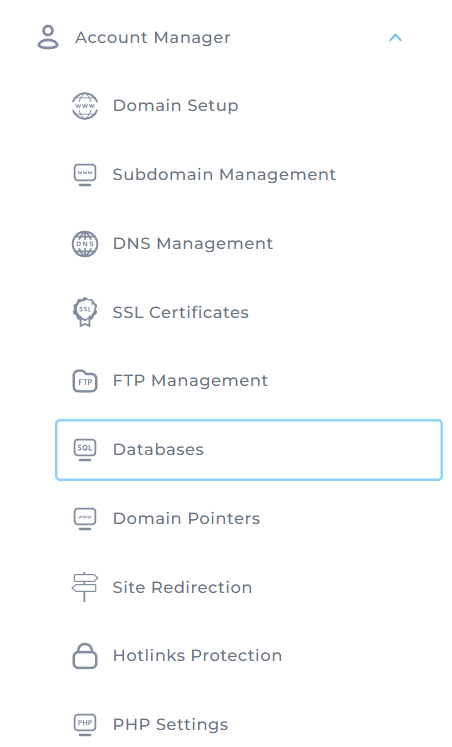The width and height of the screenshot is (452, 747).
Task: Click the SSL certificate badge icon
Action: click(x=85, y=312)
